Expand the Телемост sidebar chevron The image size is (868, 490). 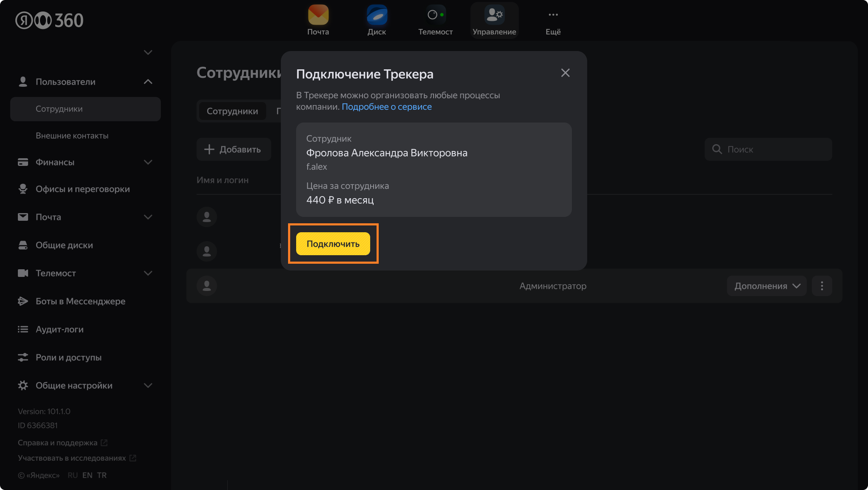point(148,273)
